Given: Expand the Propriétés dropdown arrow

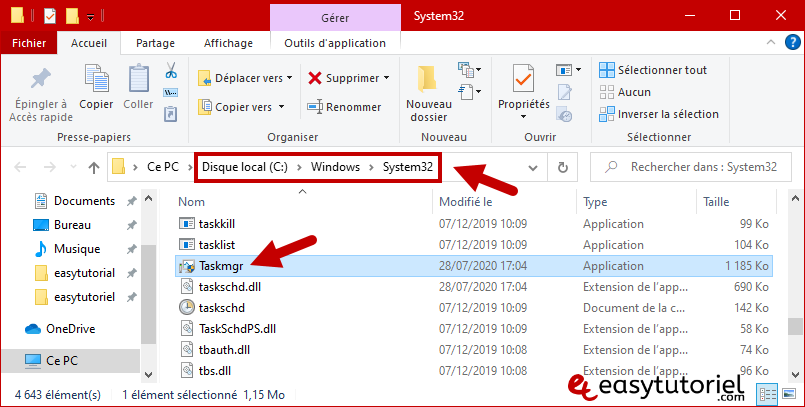Looking at the screenshot, I should click(x=523, y=117).
